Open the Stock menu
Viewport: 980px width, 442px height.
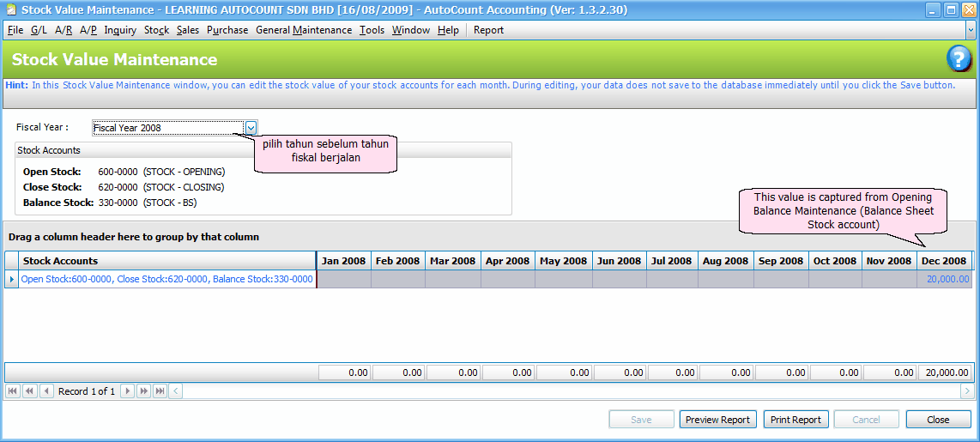click(x=156, y=30)
